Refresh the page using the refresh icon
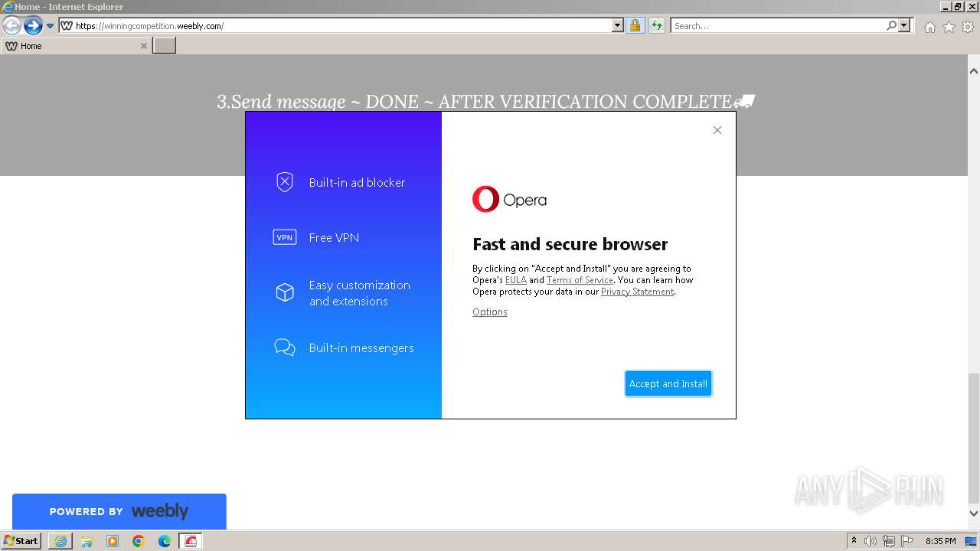This screenshot has height=551, width=980. pyautogui.click(x=656, y=26)
